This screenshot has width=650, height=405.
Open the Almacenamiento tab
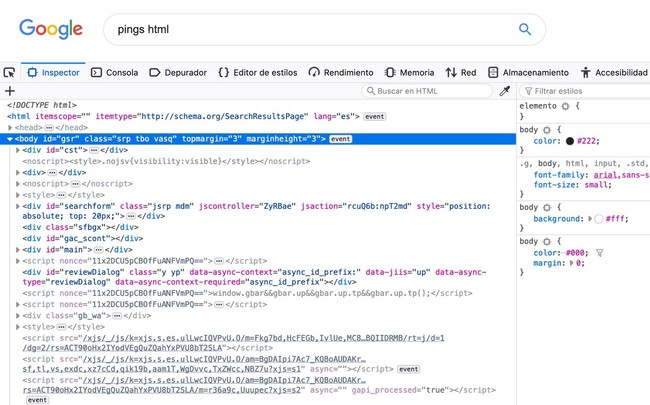pos(529,73)
